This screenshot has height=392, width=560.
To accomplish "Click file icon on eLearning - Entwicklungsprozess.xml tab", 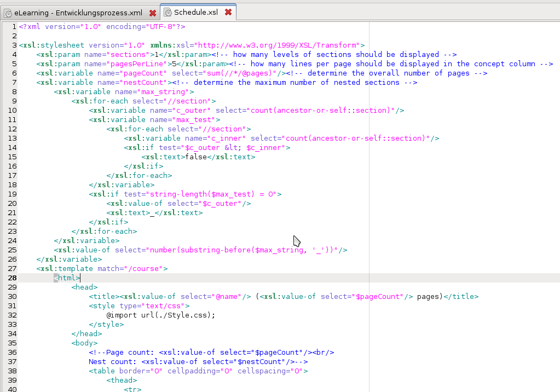I will tap(8, 13).
